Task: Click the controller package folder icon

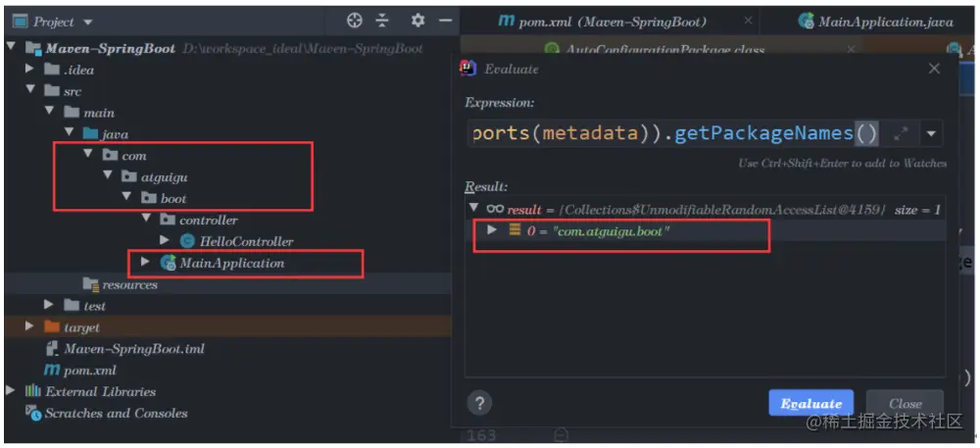Action: 169,220
